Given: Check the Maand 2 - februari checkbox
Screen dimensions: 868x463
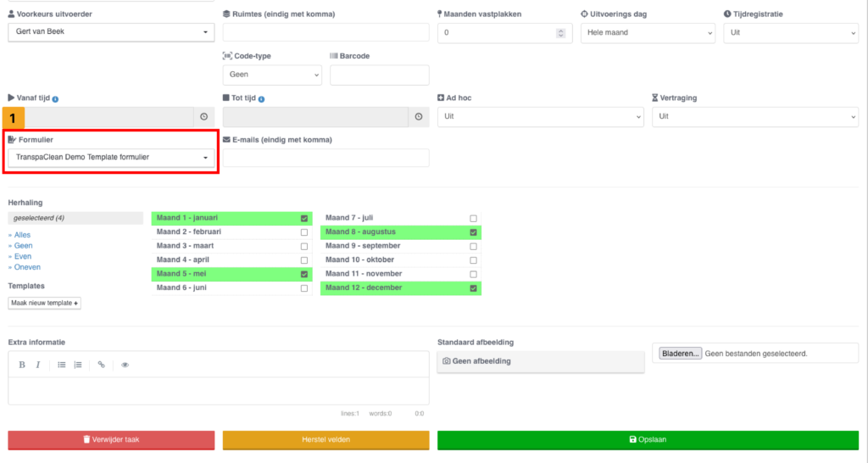Looking at the screenshot, I should point(304,232).
